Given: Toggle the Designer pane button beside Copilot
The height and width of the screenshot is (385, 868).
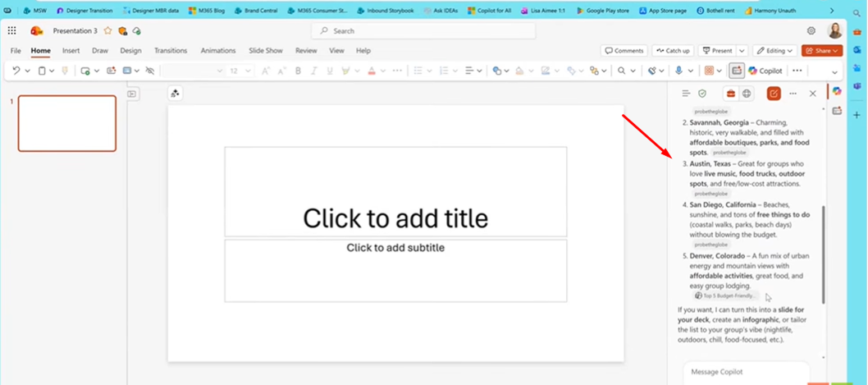Looking at the screenshot, I should (736, 71).
